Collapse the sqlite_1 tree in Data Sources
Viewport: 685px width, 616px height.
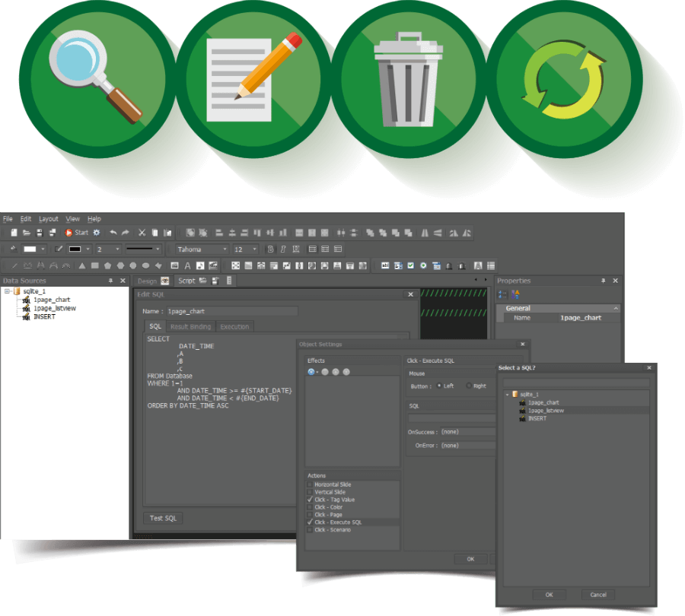(7, 291)
